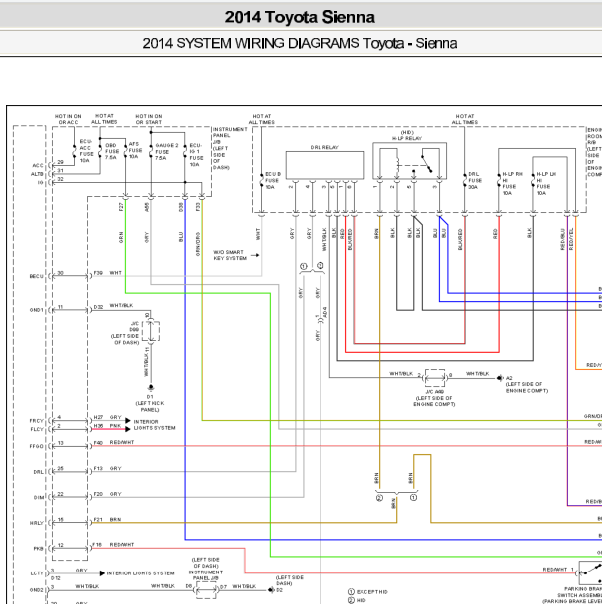Screen dimensions: 602x604
Task: Click the 'F16 RED/WHT' wire label
Action: pos(113,545)
